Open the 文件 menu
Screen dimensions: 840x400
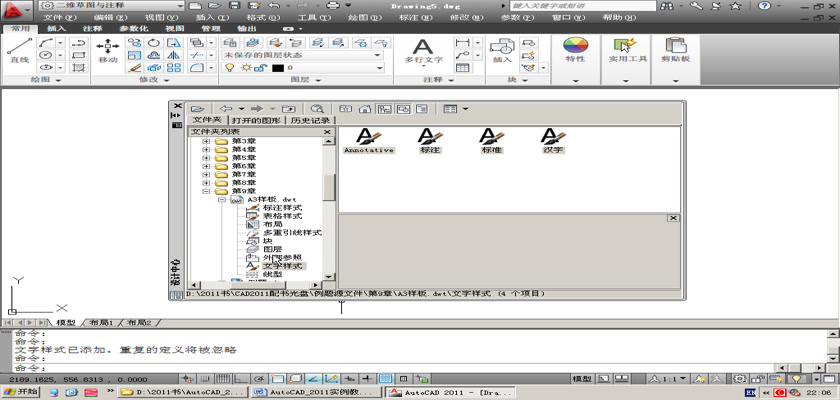click(60, 18)
